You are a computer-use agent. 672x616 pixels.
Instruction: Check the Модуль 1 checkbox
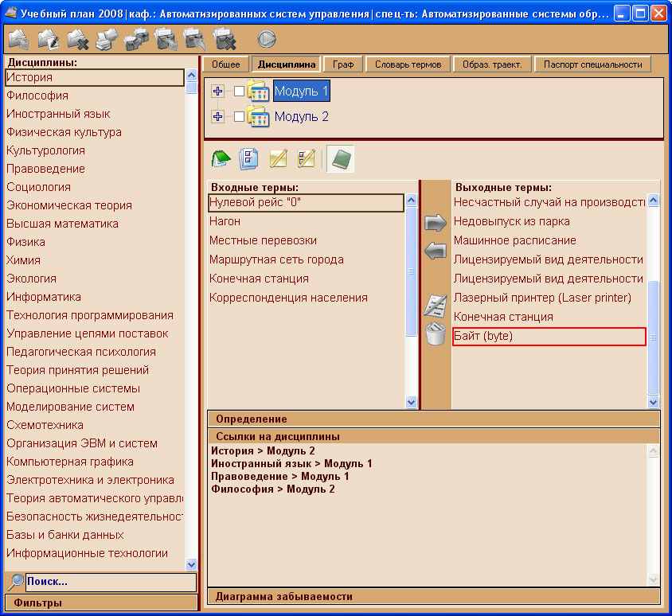[239, 91]
